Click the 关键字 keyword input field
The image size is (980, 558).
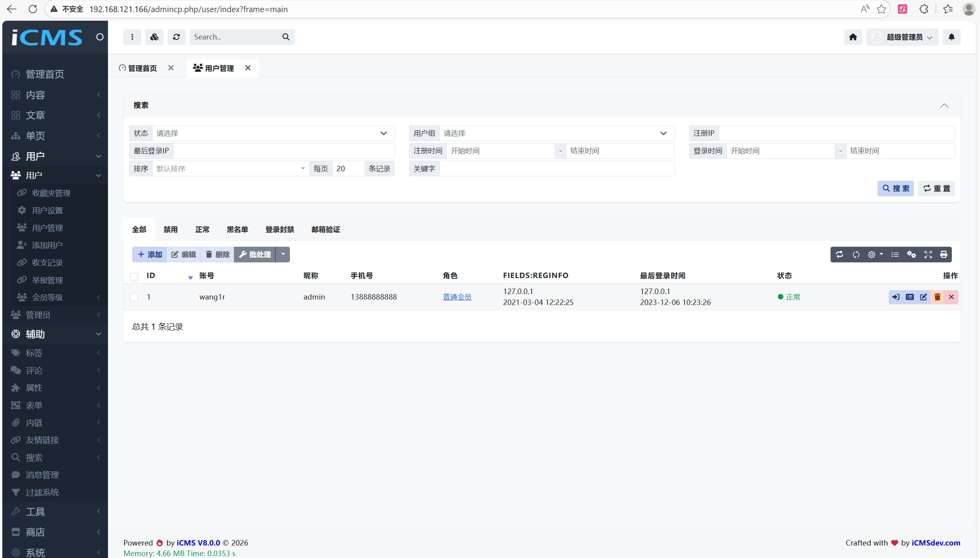coord(556,169)
